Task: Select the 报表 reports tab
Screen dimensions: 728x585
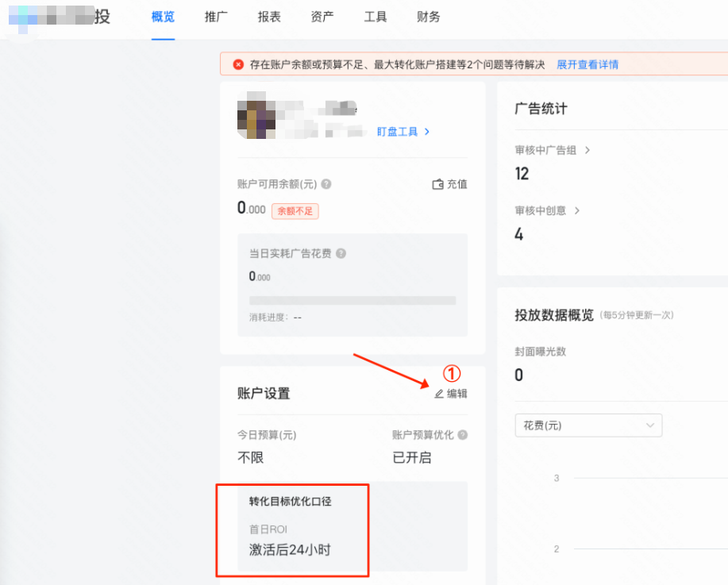Action: pos(269,16)
